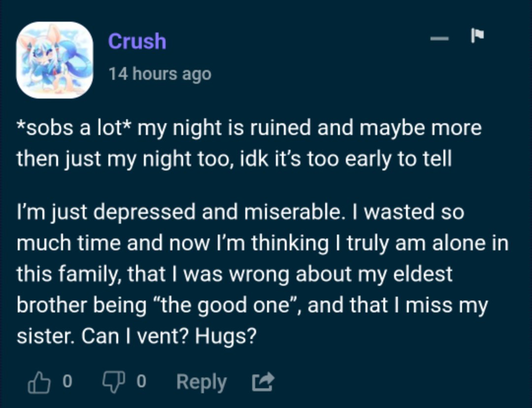Like the comment with thumbs up icon
532x408 pixels.
pos(39,382)
